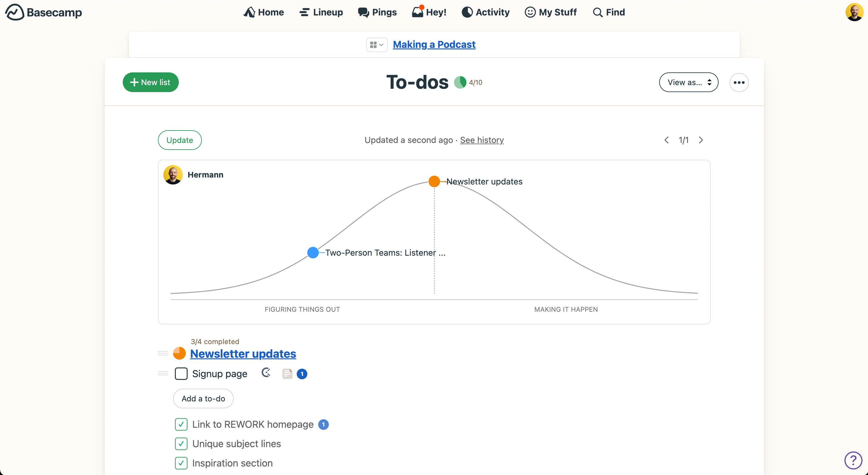Click the Signup page to-do text
The image size is (868, 475).
(220, 374)
